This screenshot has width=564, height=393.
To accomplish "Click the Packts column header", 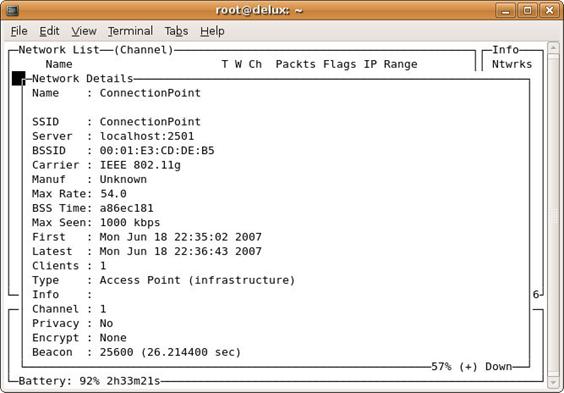I will 296,64.
